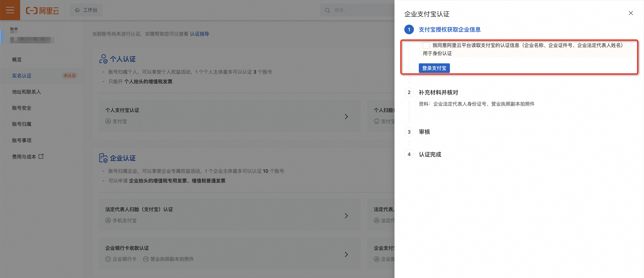
Task: Select 概览 in the sidebar
Action: point(17,60)
